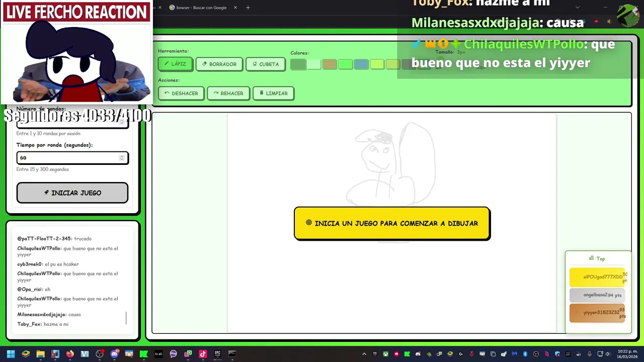The height and width of the screenshot is (362, 644).
Task: Open the terminal window from taskbar
Action: (x=232, y=354)
